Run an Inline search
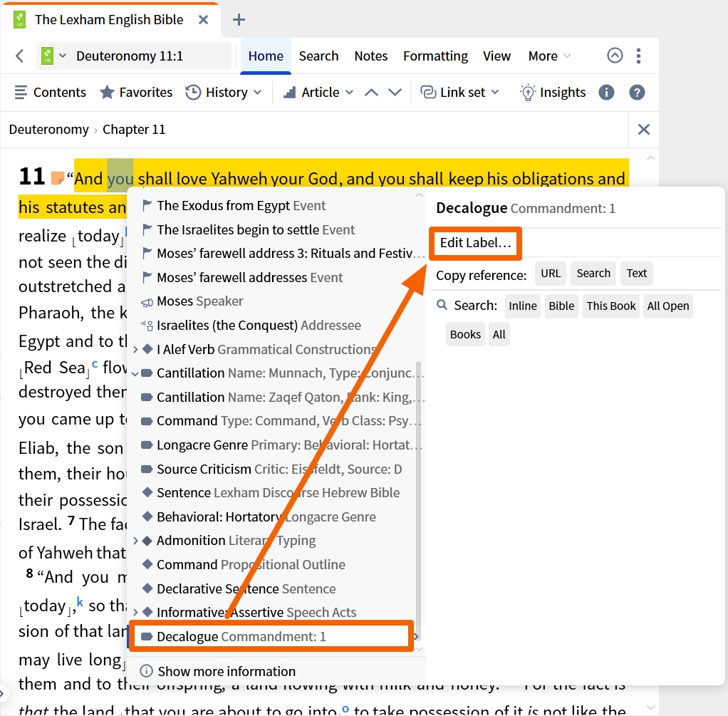 (x=522, y=306)
